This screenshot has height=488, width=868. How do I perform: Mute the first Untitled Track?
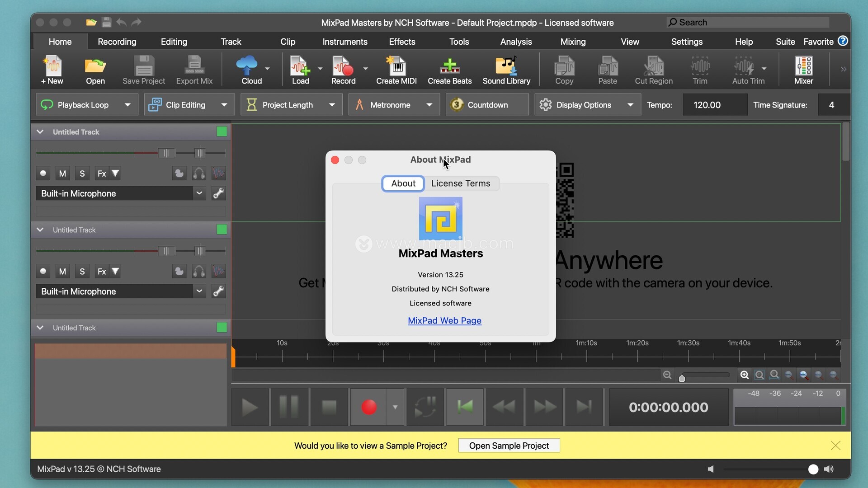62,174
